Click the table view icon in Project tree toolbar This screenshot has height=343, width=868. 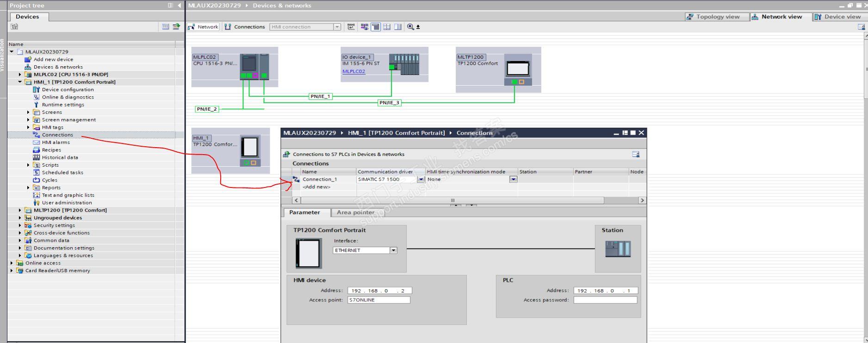[166, 27]
